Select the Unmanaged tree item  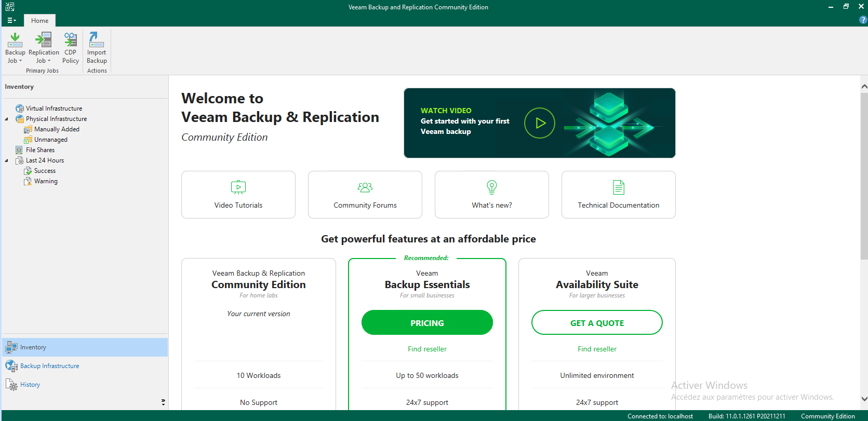pos(51,140)
